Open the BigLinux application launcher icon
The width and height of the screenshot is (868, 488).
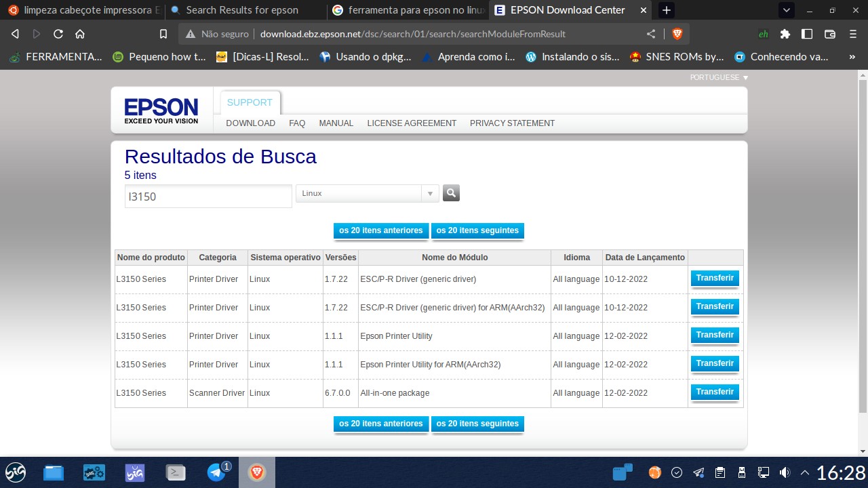pos(16,472)
